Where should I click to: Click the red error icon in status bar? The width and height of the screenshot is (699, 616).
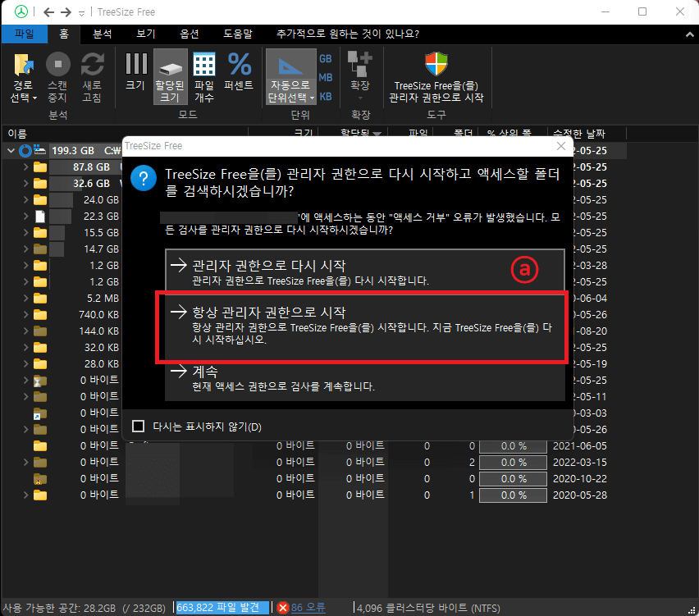pos(282,608)
